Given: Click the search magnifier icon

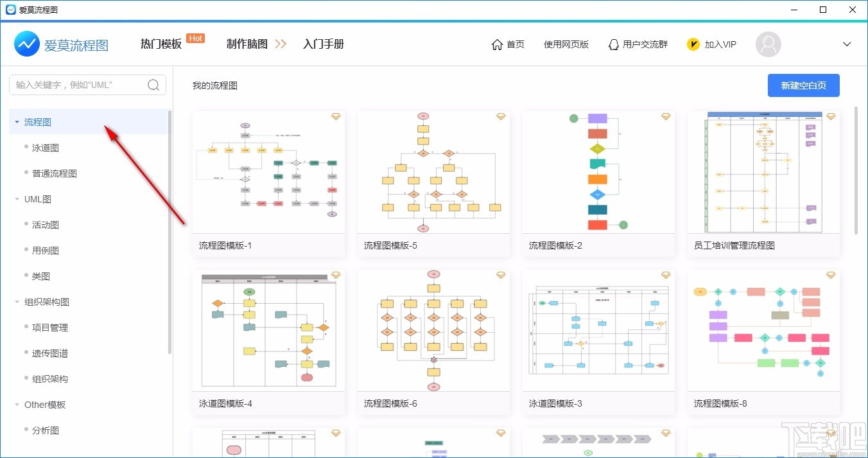Looking at the screenshot, I should pyautogui.click(x=153, y=84).
